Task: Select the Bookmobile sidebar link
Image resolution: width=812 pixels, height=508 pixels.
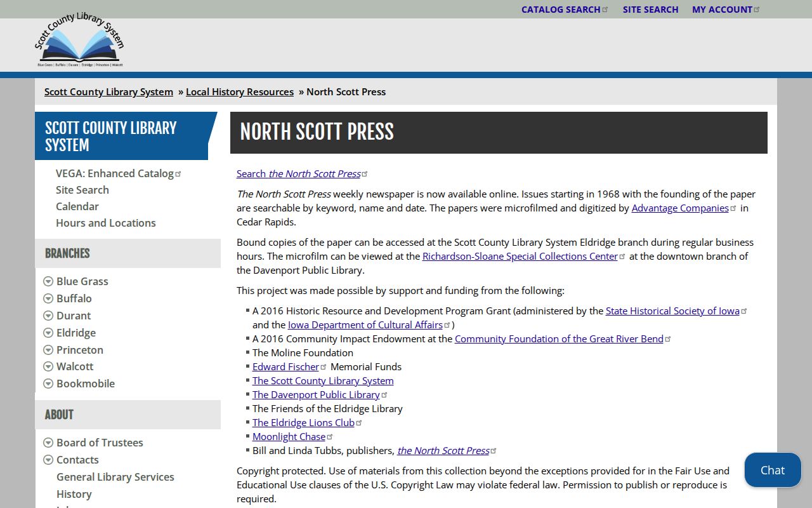Action: 86,384
